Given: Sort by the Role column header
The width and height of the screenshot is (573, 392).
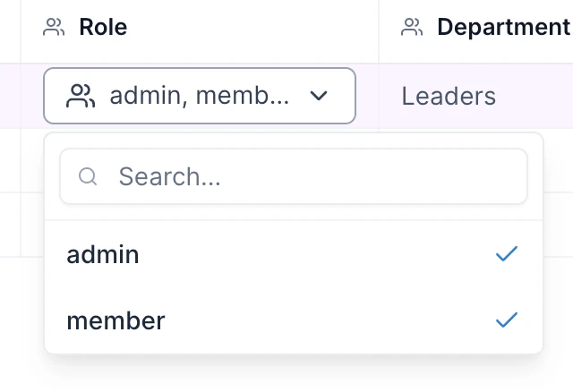Looking at the screenshot, I should point(103,27).
